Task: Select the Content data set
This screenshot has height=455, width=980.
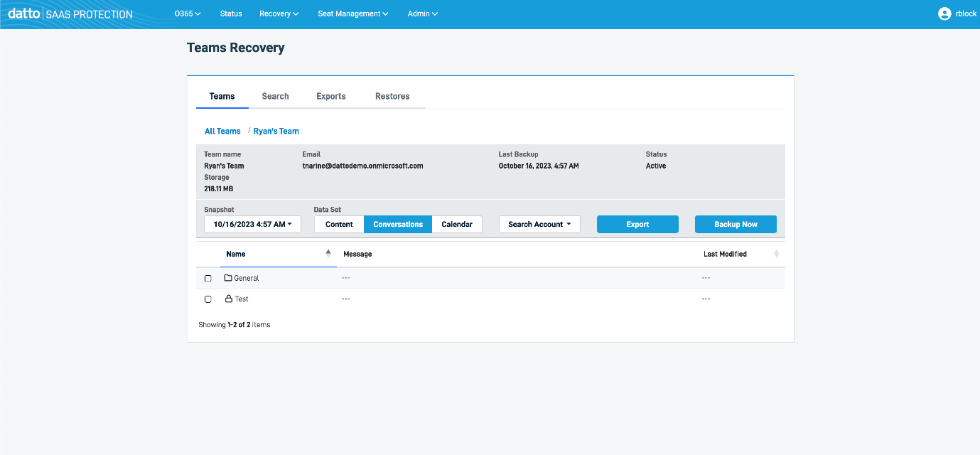Action: 339,224
